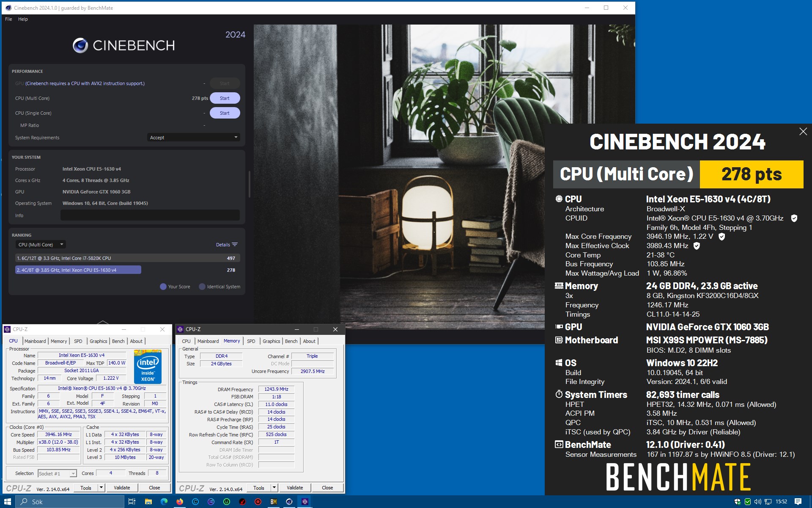The height and width of the screenshot is (508, 812).
Task: Open the System Requirements Accept dropdown
Action: click(194, 138)
